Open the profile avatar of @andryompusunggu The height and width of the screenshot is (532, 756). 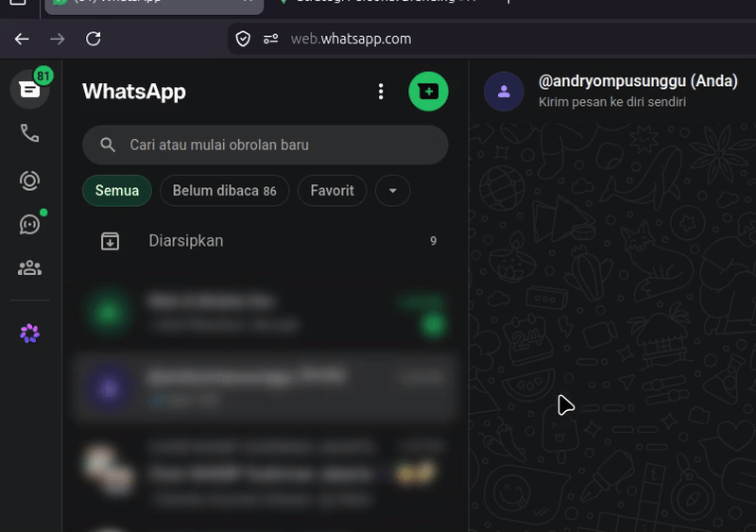504,91
